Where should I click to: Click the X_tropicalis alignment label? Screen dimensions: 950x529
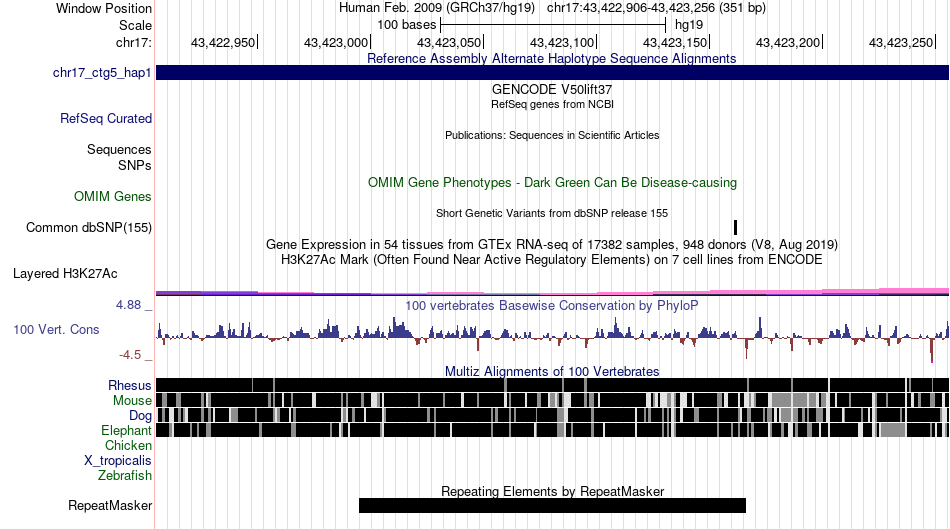click(118, 461)
